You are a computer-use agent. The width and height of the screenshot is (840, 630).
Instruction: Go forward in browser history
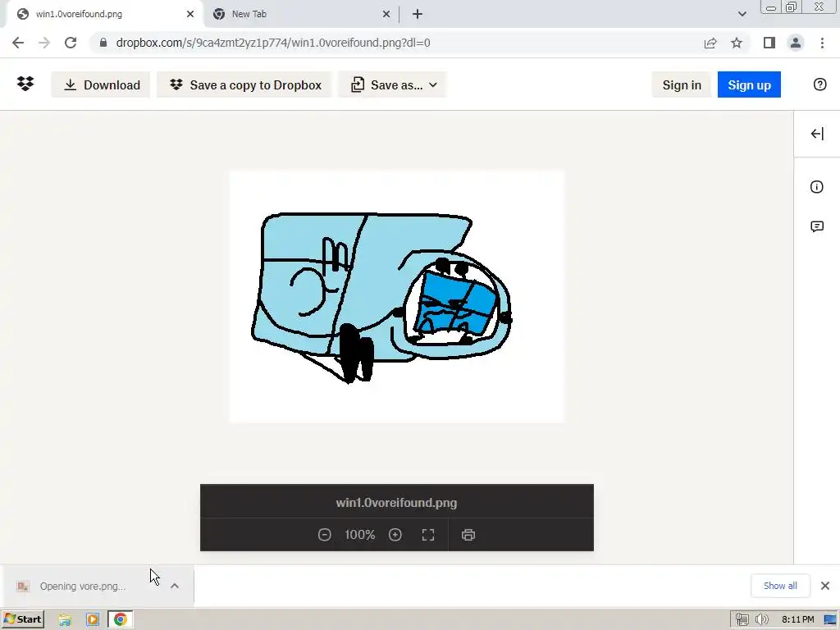pos(44,43)
